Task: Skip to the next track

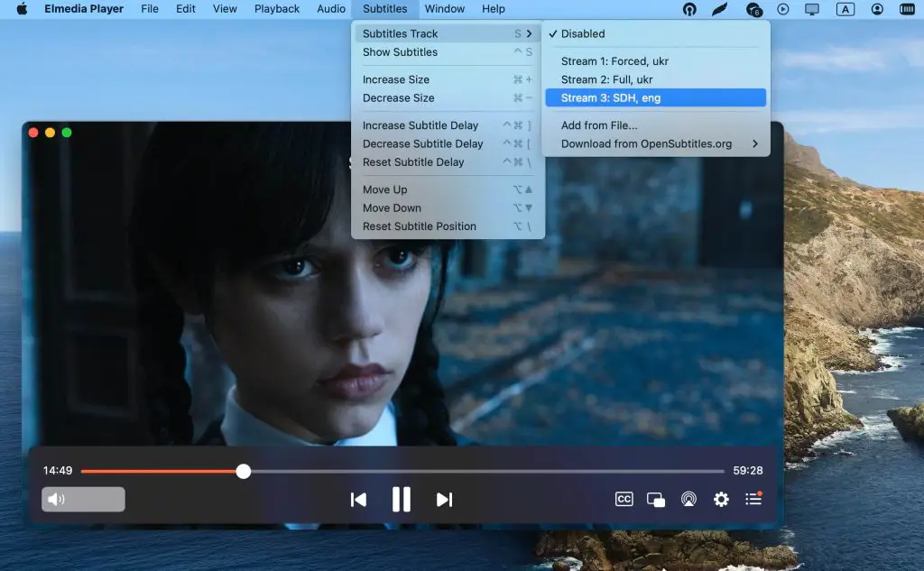Action: pyautogui.click(x=444, y=500)
